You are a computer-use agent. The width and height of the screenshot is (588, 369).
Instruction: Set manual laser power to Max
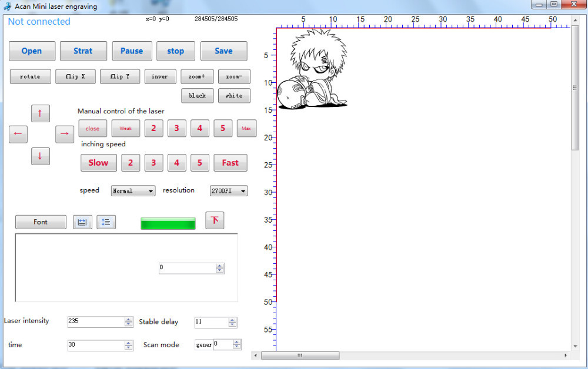(x=246, y=129)
